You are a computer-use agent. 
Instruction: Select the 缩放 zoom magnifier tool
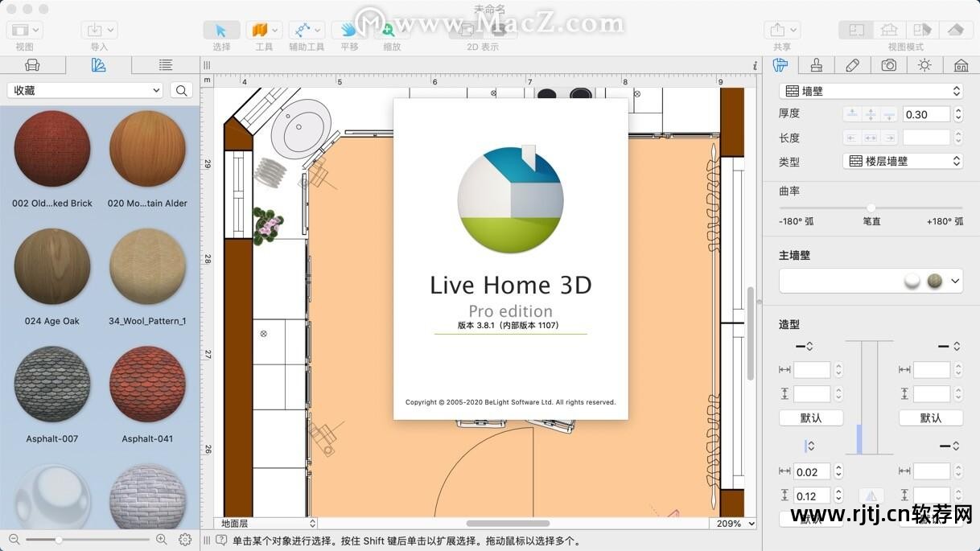point(392,31)
